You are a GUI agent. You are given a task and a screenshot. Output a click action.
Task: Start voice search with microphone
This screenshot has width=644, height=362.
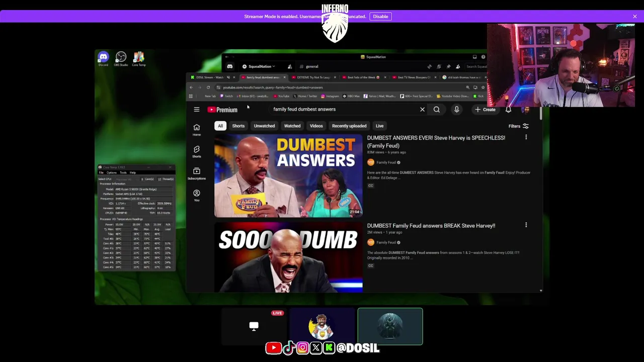coord(456,110)
